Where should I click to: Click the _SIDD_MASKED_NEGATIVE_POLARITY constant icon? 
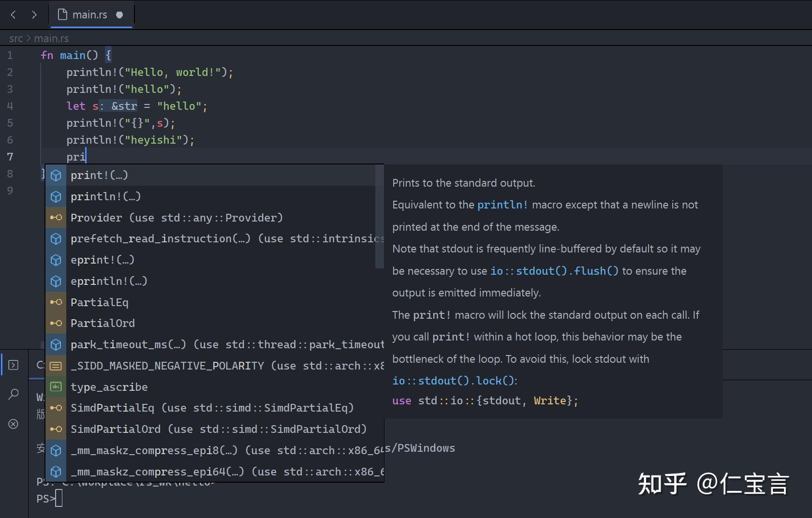tap(56, 366)
